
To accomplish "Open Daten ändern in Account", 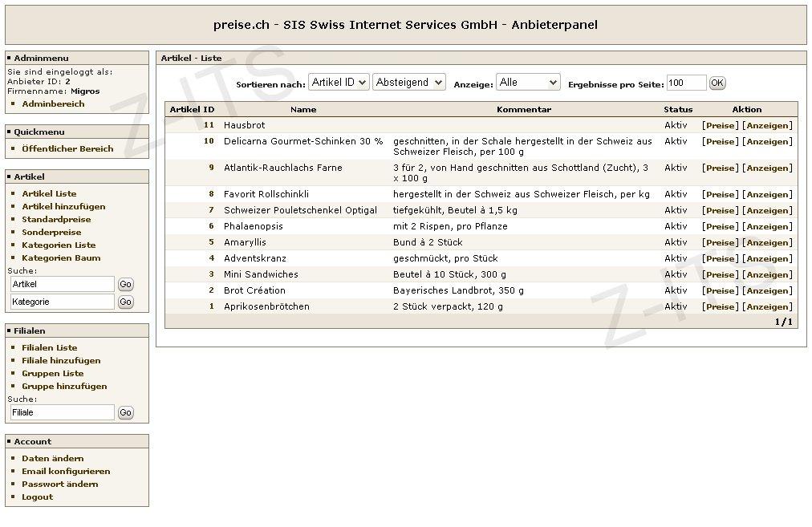I will 52,459.
